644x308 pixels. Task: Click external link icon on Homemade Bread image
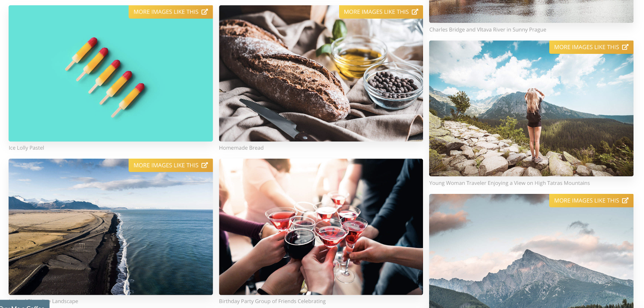coord(415,12)
